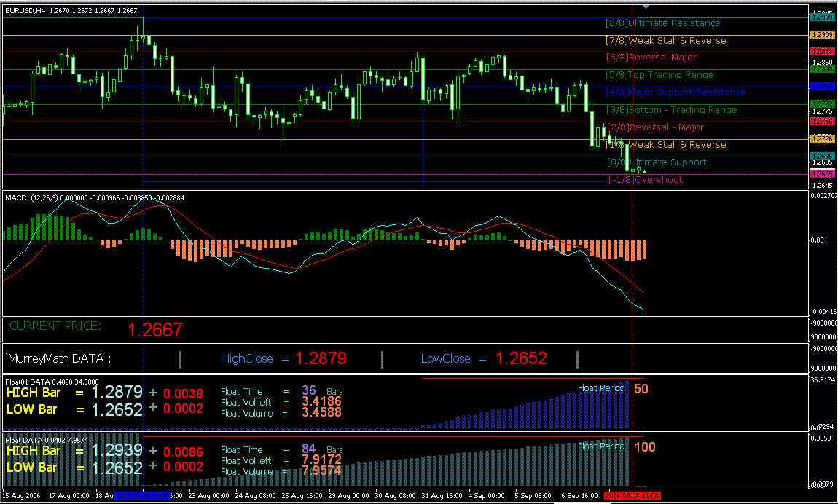Screen dimensions: 838x504
Task: Click the red 1.2878 price tag
Action: (824, 51)
